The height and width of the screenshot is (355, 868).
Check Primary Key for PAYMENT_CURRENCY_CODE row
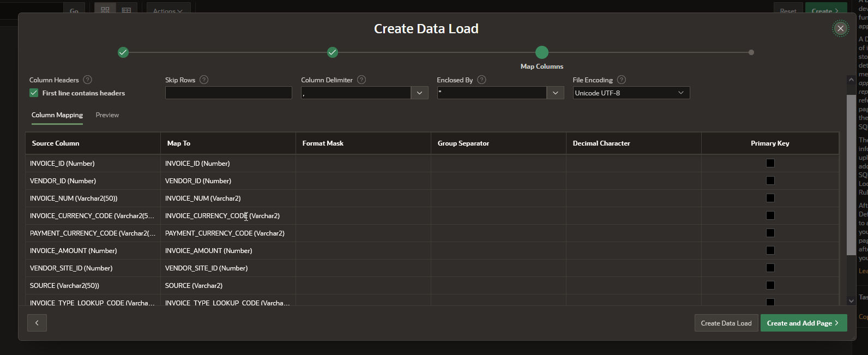pos(770,233)
